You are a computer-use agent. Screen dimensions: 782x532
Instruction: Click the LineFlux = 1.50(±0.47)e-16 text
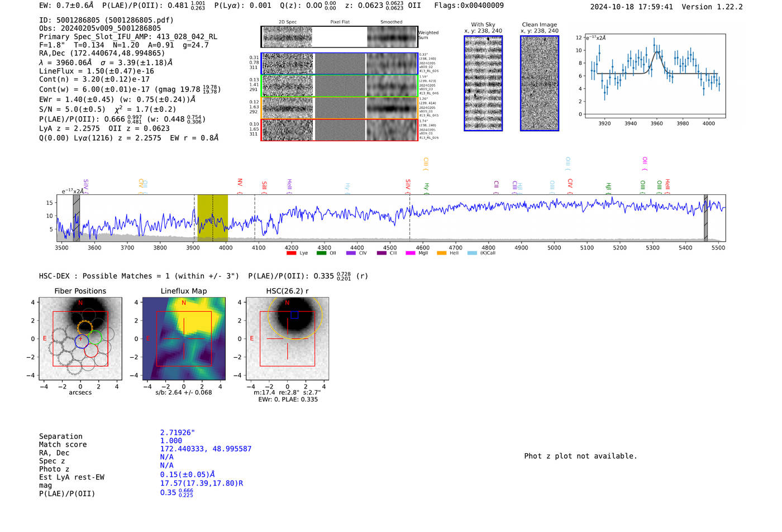point(97,71)
